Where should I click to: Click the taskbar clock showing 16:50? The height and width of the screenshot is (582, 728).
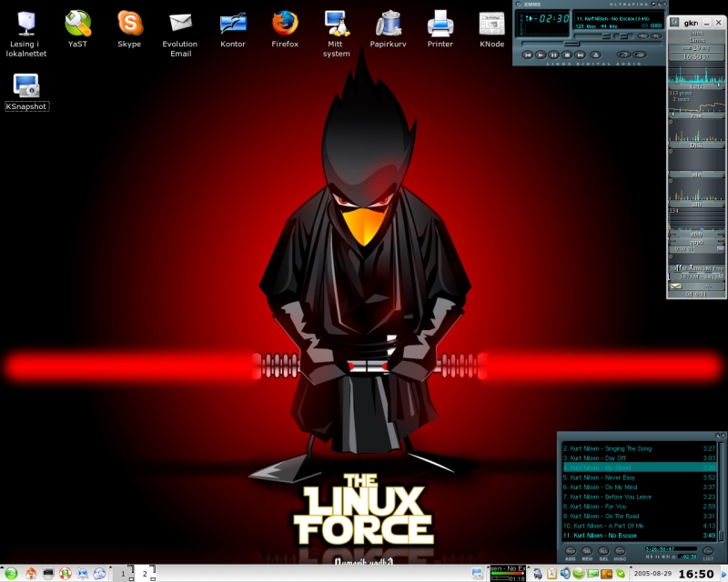(x=696, y=574)
